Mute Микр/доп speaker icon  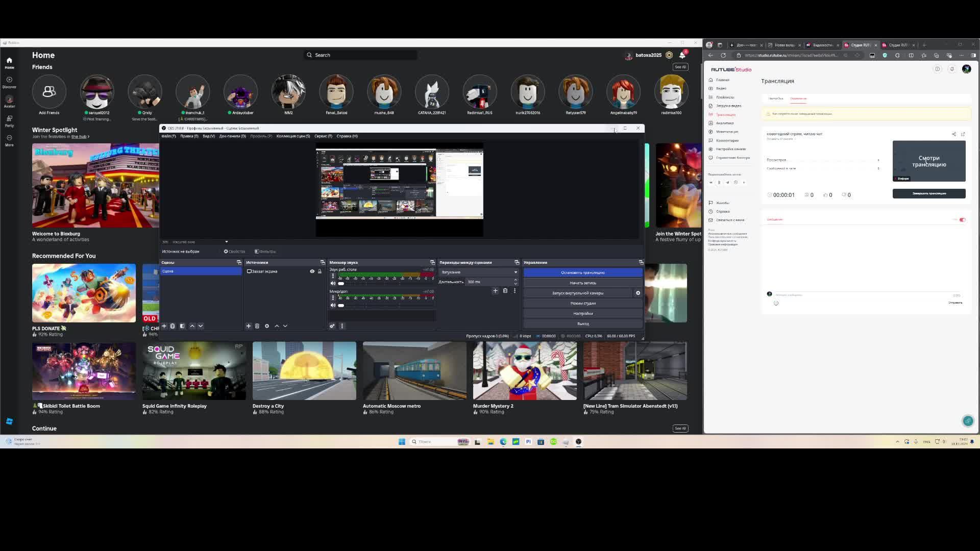333,306
